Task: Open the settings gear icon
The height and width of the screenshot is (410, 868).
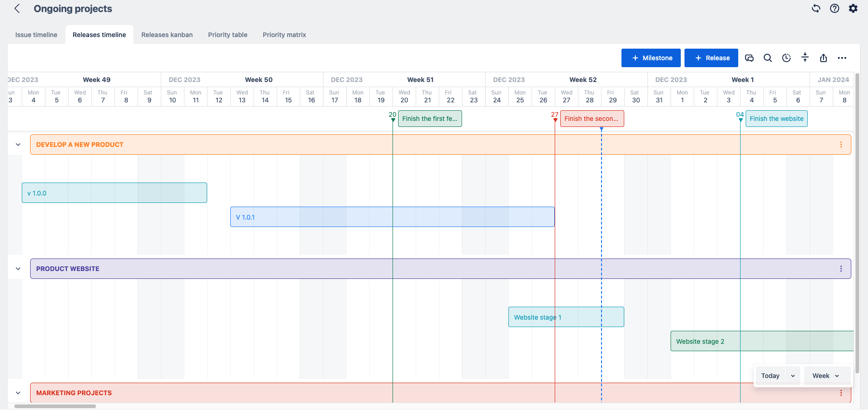Action: click(x=853, y=8)
